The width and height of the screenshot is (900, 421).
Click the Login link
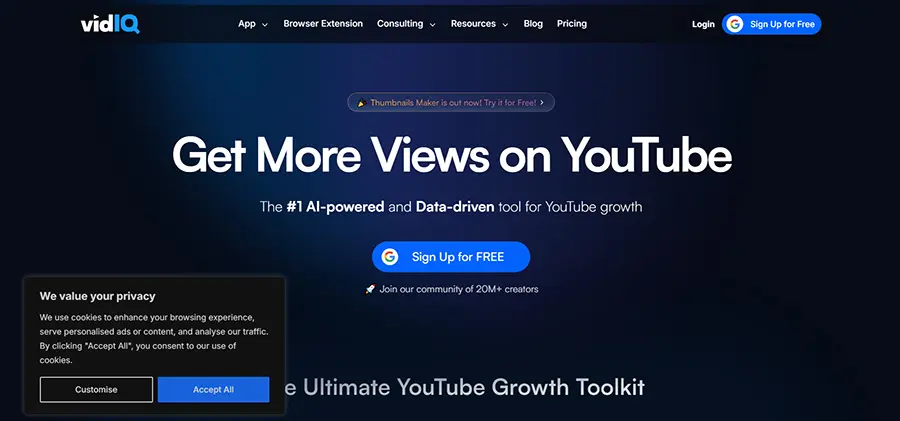703,24
